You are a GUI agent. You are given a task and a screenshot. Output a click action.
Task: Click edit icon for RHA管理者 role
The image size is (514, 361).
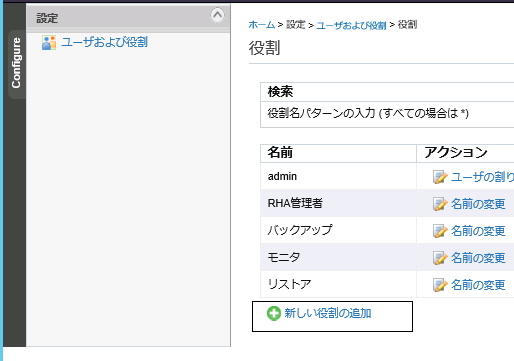click(440, 204)
